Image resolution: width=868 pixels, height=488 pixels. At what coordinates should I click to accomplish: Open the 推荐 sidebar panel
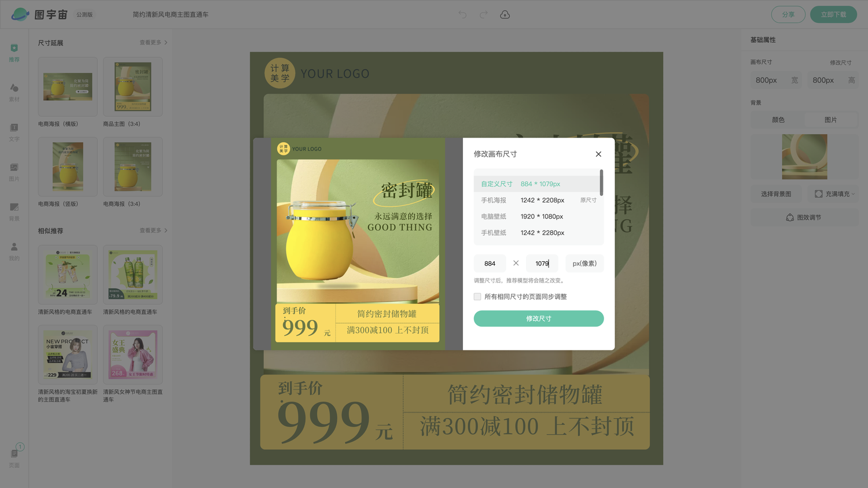click(14, 53)
